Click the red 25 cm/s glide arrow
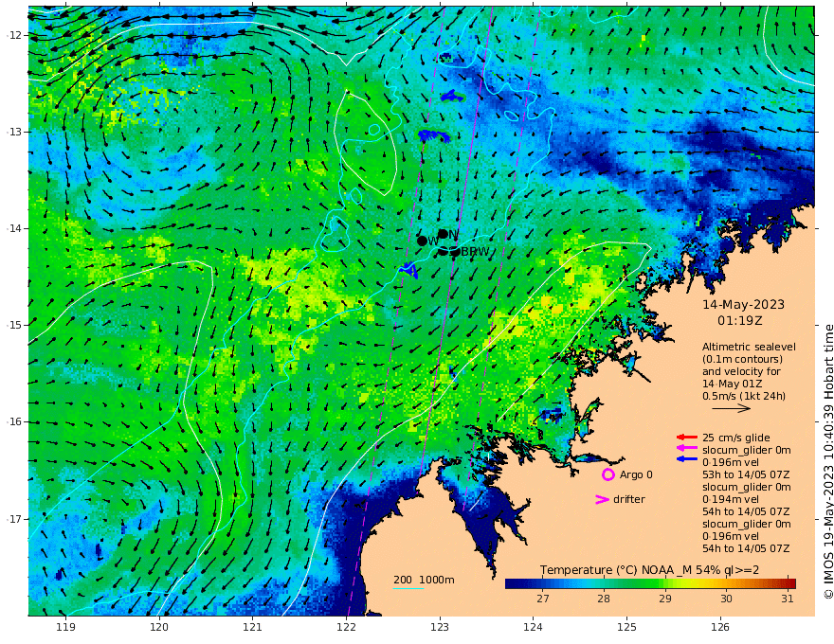The image size is (834, 644). pyautogui.click(x=687, y=438)
